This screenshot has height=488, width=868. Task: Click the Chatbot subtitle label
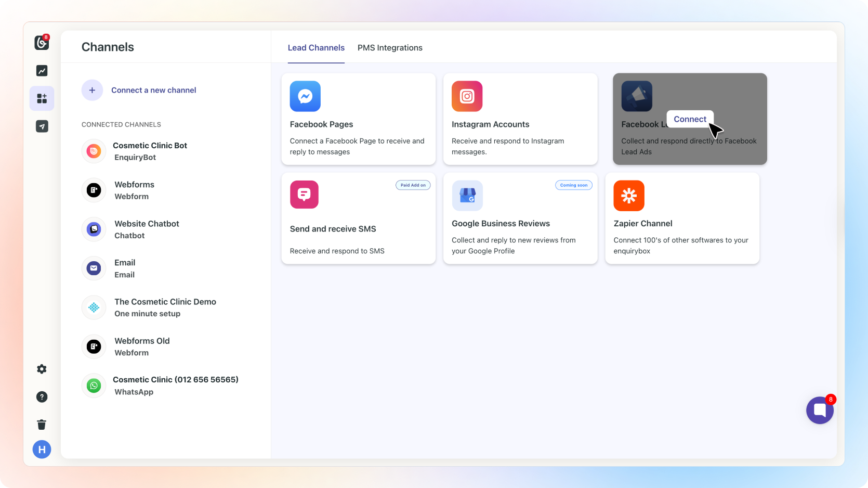coord(129,236)
